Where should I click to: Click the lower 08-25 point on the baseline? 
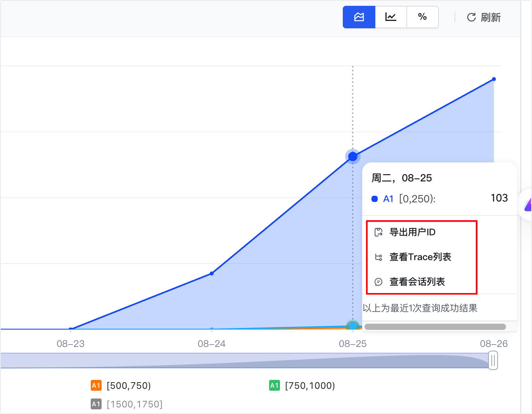tap(353, 326)
